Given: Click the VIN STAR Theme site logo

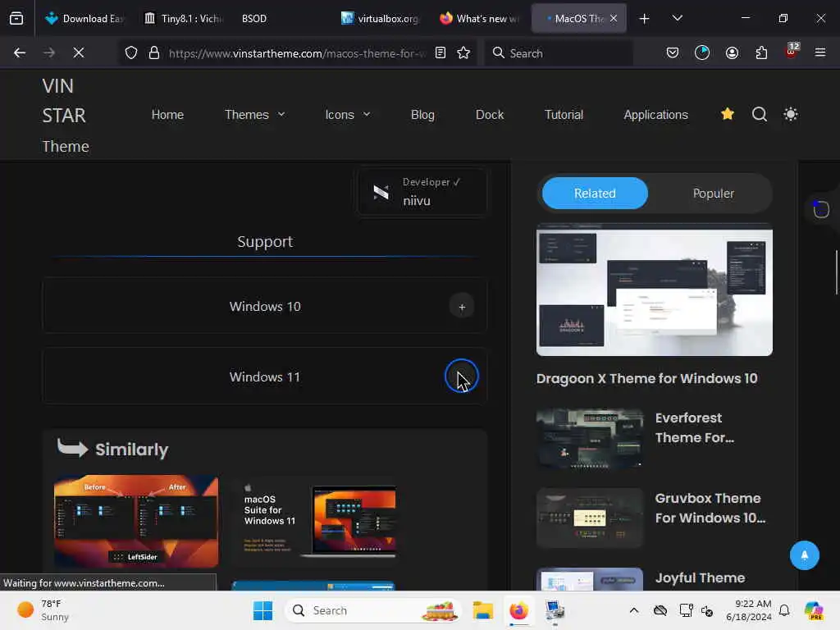Looking at the screenshot, I should pos(66,115).
